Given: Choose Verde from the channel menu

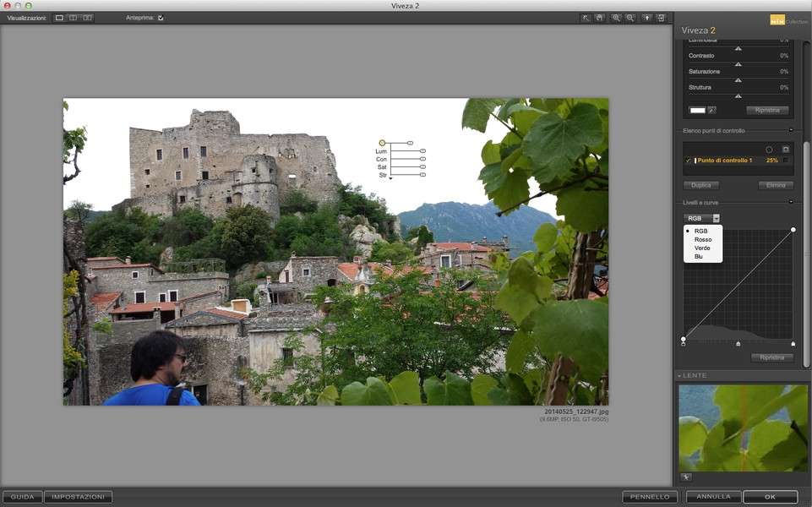Looking at the screenshot, I should 703,248.
